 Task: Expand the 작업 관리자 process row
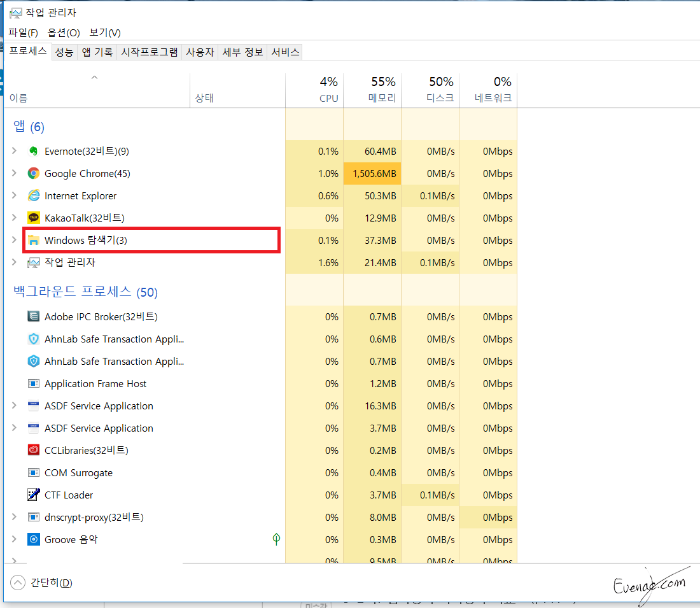[14, 262]
